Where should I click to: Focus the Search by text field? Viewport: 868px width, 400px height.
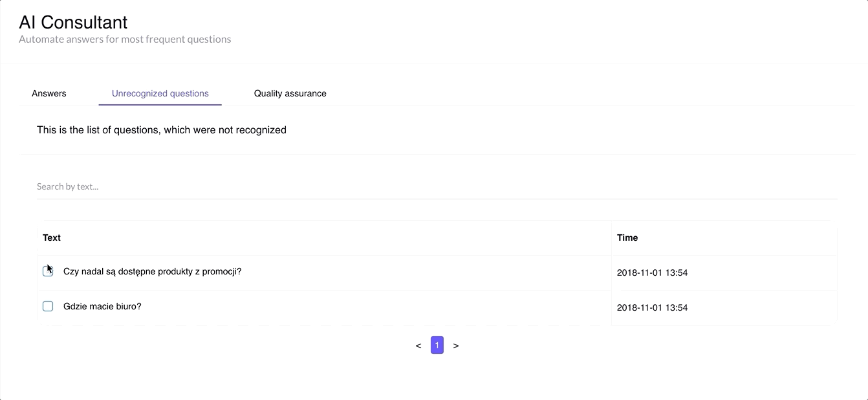(x=437, y=186)
